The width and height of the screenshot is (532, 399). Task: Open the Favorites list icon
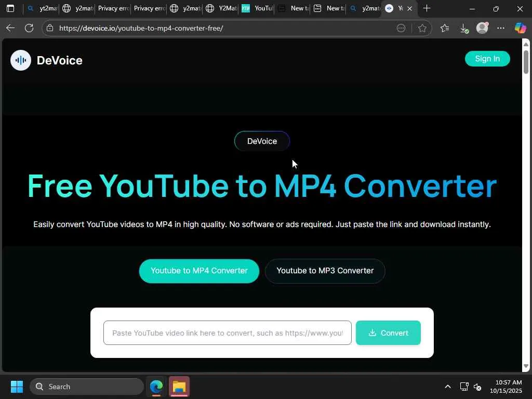[445, 28]
